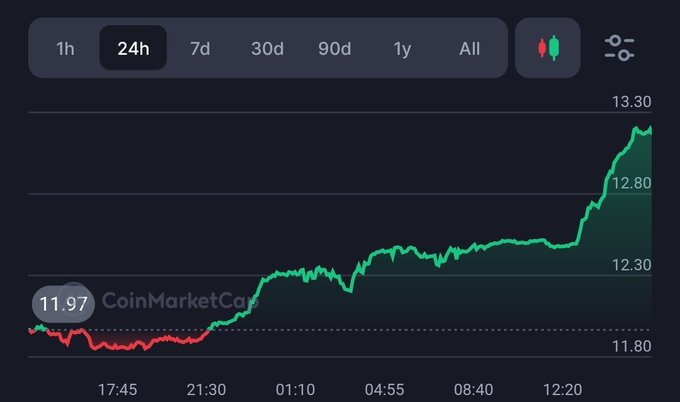This screenshot has width=680, height=402.
Task: Click the 01:10 time axis label
Action: (x=295, y=389)
